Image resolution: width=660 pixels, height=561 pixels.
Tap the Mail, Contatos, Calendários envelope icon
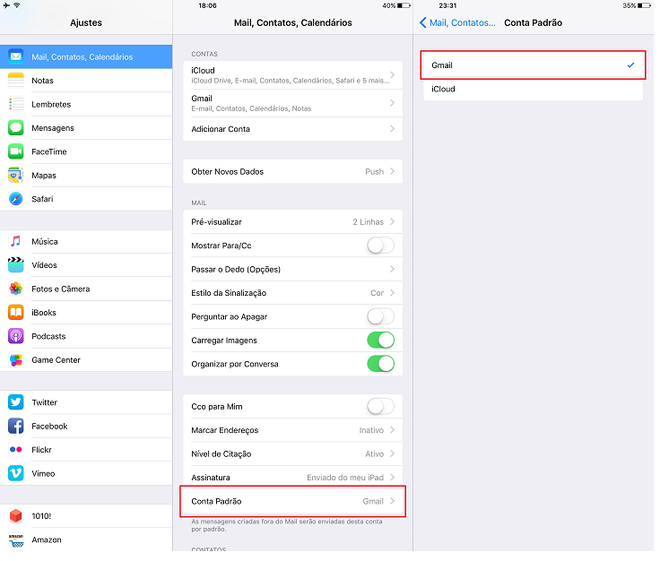pos(16,56)
